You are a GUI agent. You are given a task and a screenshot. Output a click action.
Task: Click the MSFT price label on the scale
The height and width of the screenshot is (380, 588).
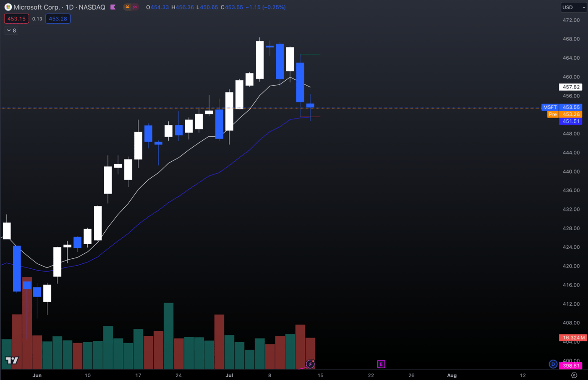click(x=550, y=107)
